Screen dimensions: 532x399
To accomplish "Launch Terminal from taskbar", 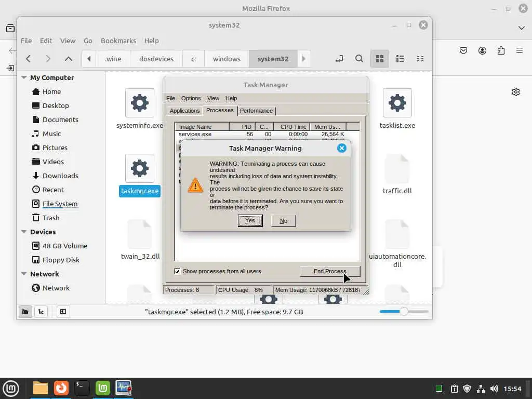I will tap(82, 388).
